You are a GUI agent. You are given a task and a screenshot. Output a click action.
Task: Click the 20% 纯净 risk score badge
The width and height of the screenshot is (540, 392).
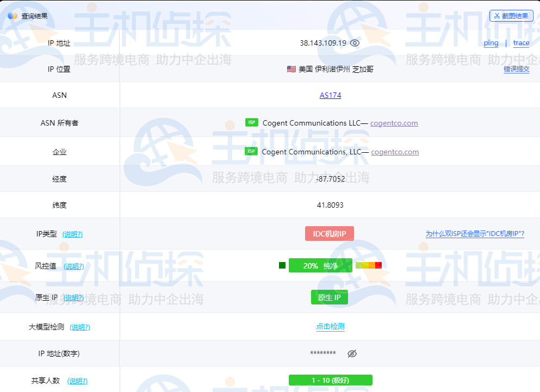click(x=320, y=265)
